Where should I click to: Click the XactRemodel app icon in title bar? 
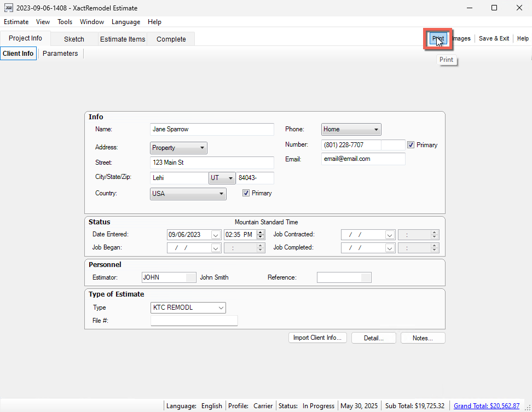[9, 8]
